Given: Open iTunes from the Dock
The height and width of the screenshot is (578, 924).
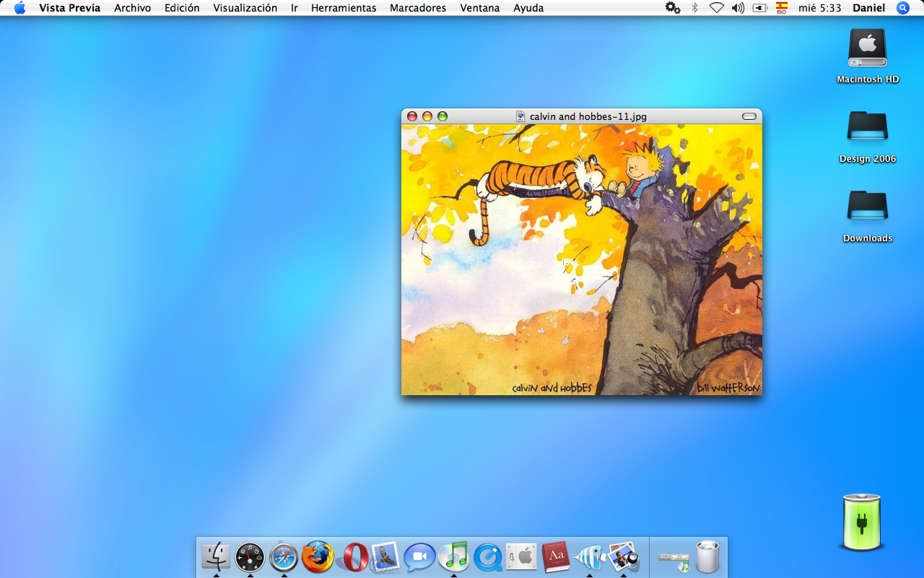Looking at the screenshot, I should click(x=453, y=557).
